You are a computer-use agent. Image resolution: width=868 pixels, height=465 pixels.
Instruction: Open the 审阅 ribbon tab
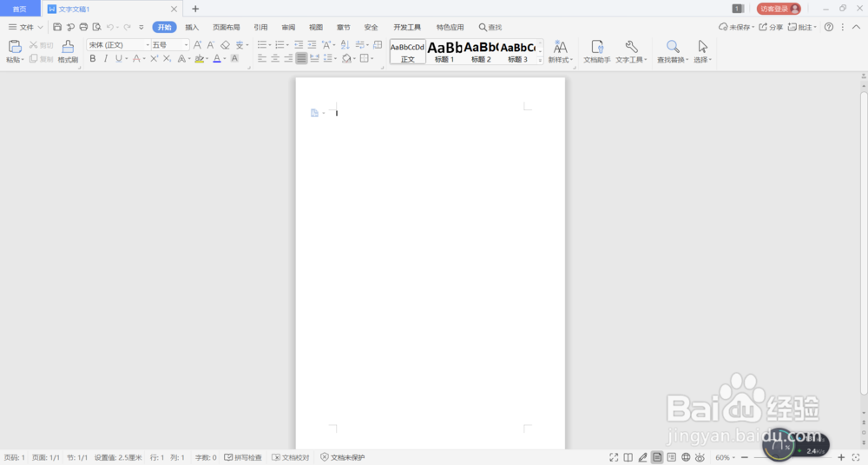(288, 27)
